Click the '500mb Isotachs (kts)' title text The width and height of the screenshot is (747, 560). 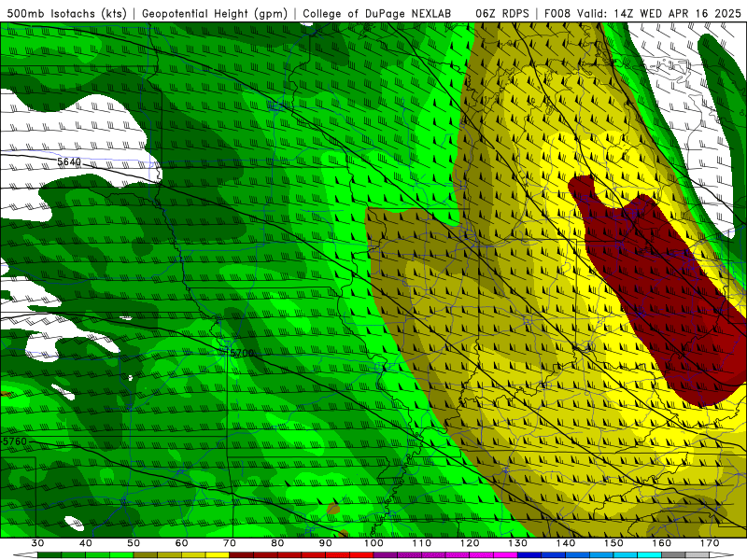point(66,13)
